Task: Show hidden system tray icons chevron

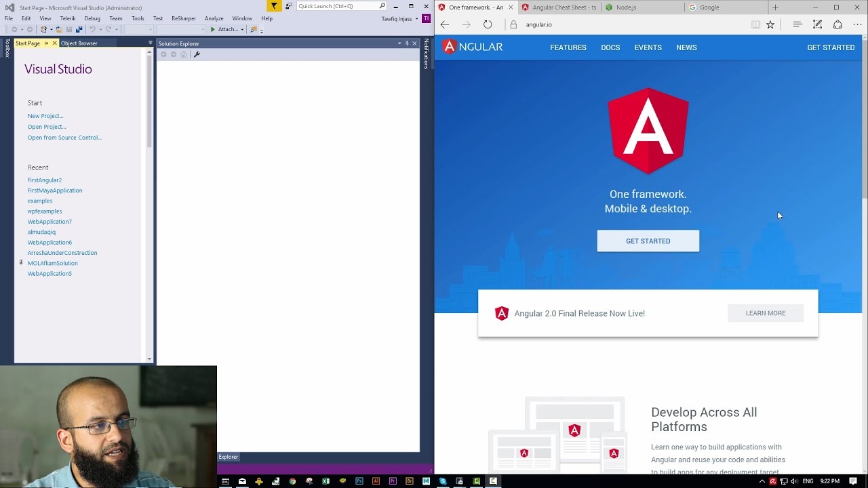Action: coord(762,481)
